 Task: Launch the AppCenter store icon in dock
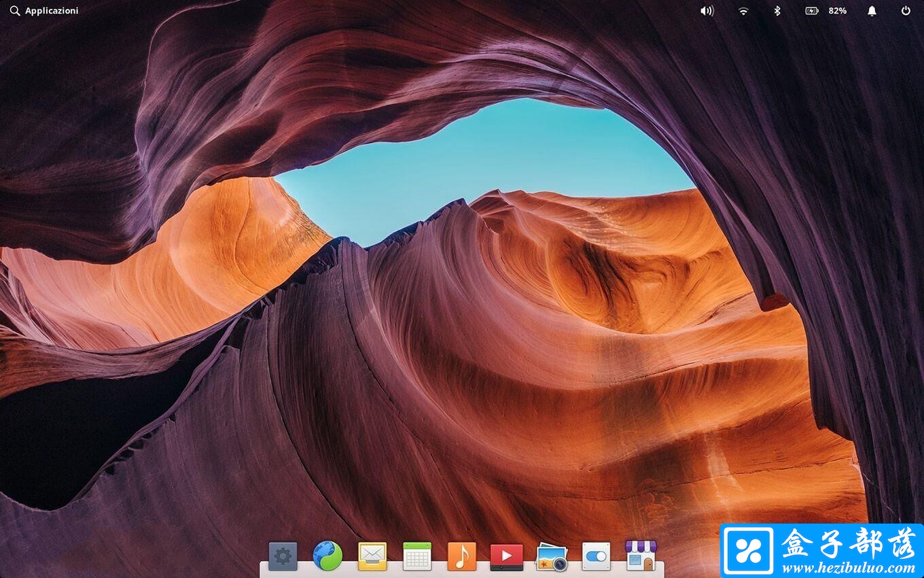pyautogui.click(x=641, y=556)
